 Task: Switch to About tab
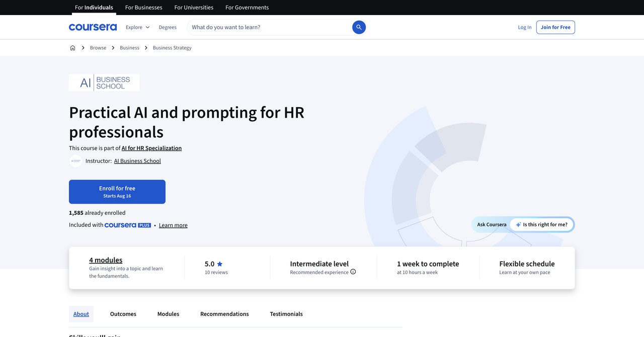[81, 314]
